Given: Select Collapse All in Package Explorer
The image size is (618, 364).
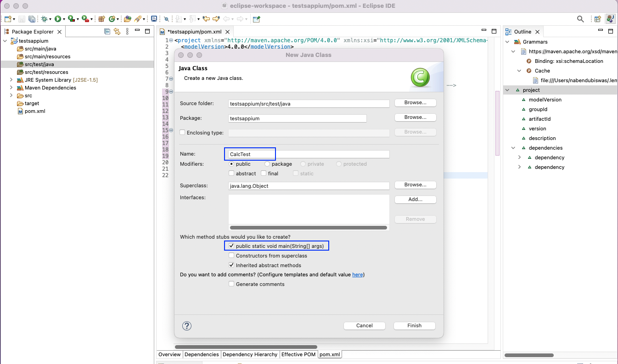Looking at the screenshot, I should click(x=107, y=31).
